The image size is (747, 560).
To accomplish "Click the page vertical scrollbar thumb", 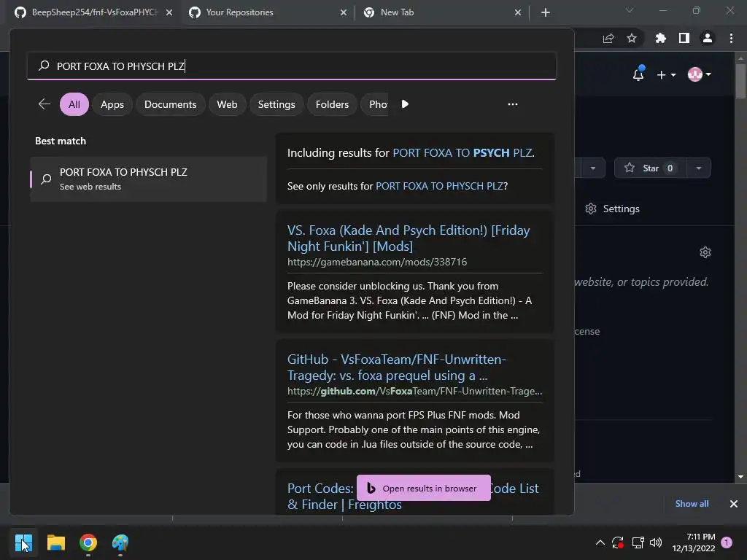I will point(741,81).
